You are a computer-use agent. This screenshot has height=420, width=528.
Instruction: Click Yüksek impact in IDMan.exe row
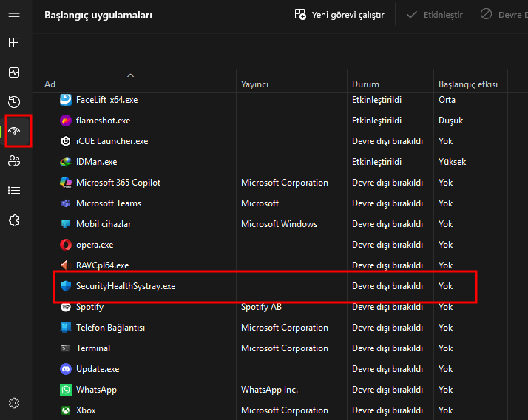452,162
